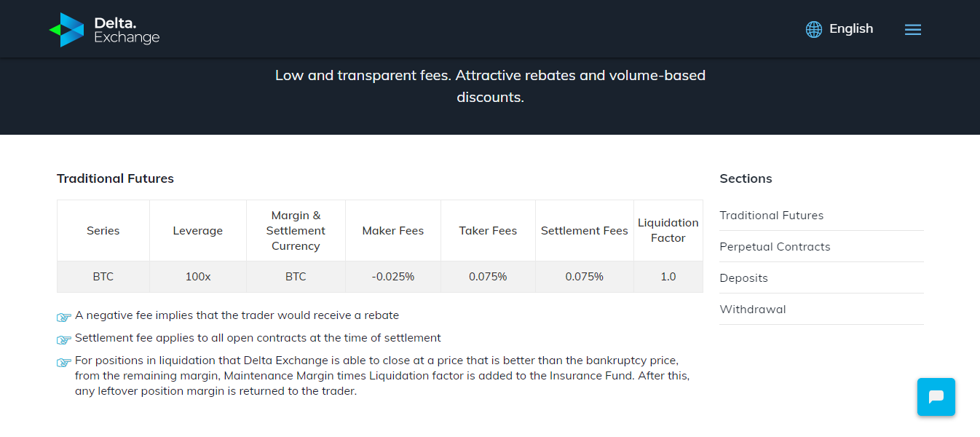The image size is (980, 437).
Task: Navigate to the Deposits section
Action: coord(743,278)
